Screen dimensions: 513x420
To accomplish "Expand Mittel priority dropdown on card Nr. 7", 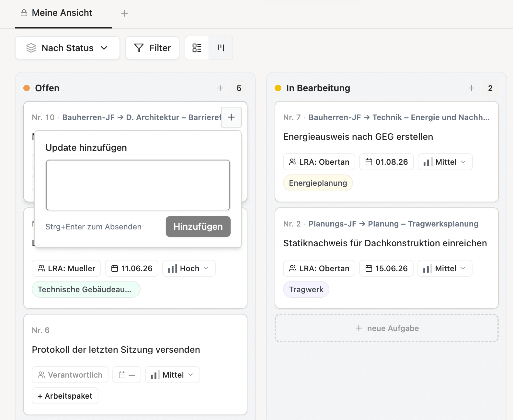I will tap(445, 162).
